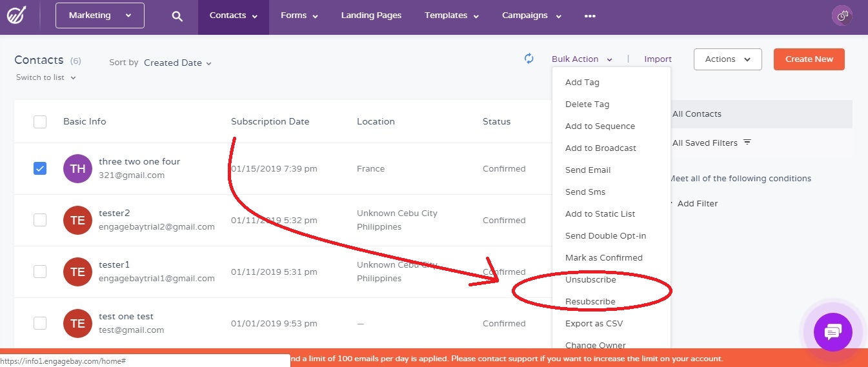Viewport: 868px width, 367px height.
Task: Click the EngageBay logo icon
Action: [x=17, y=15]
